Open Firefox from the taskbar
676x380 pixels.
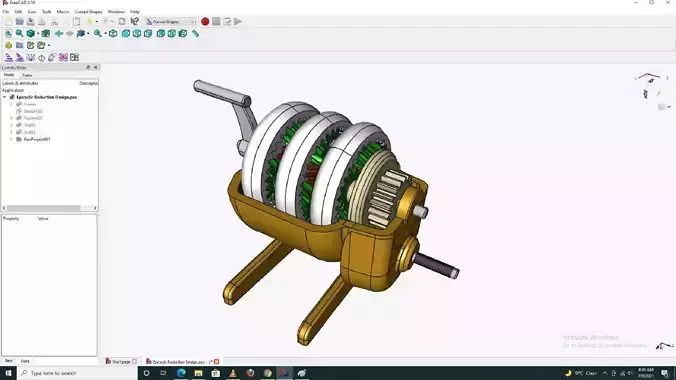click(x=250, y=373)
